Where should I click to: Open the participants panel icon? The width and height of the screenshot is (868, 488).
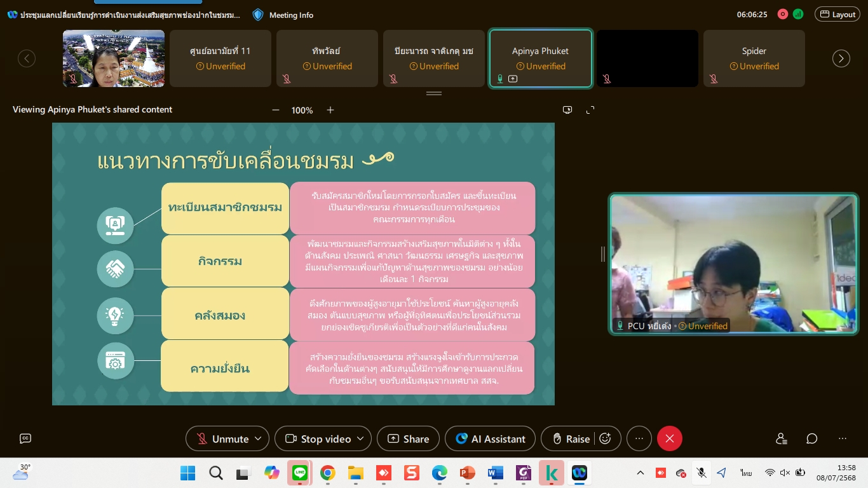click(x=782, y=438)
